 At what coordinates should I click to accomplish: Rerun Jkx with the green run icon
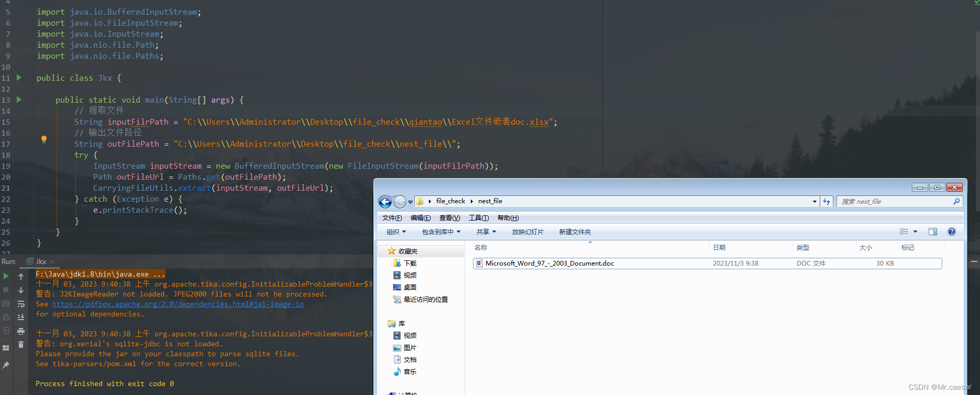[6, 276]
